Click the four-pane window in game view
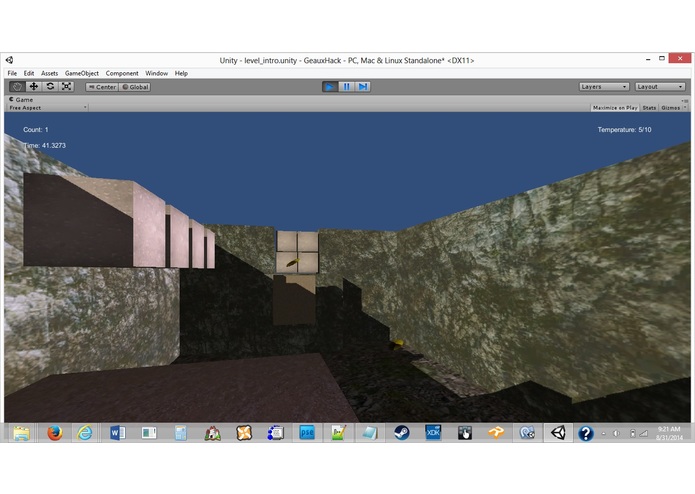This screenshot has height=494, width=695. point(297,252)
